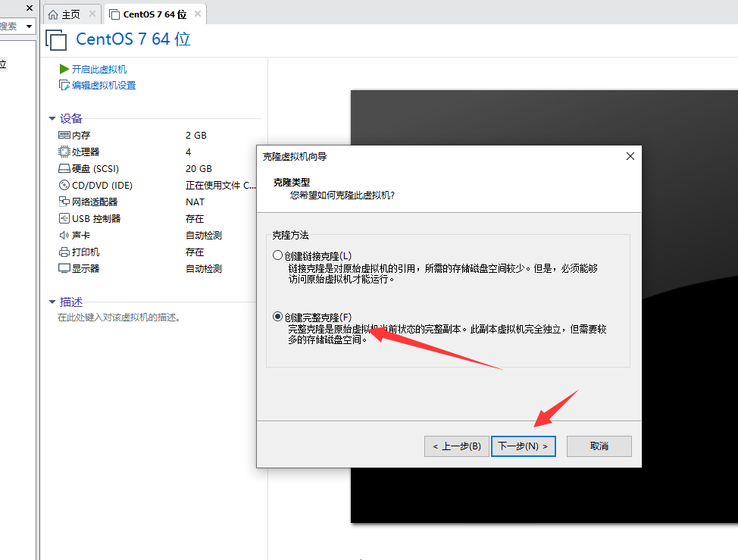Image resolution: width=738 pixels, height=560 pixels.
Task: Click the printer icon
Action: (64, 252)
